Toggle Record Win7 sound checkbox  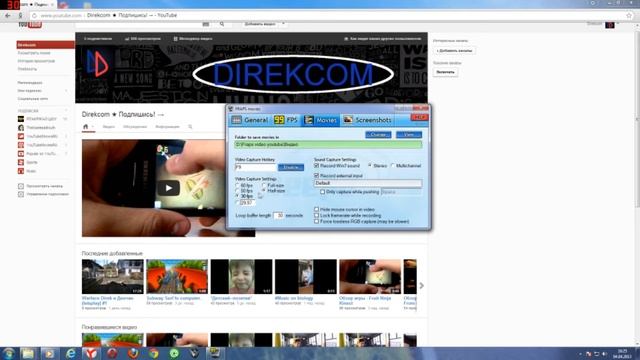point(316,166)
